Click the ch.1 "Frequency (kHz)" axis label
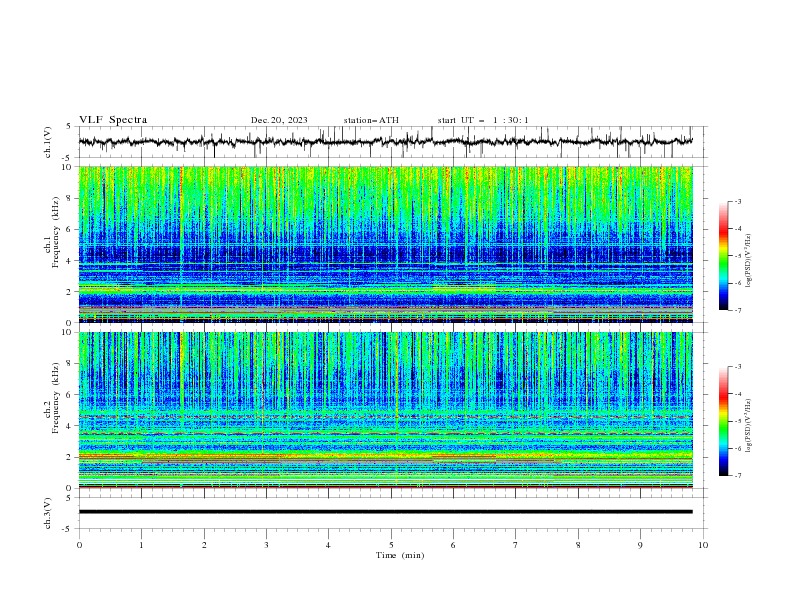Image resolution: width=792 pixels, height=612 pixels. (56, 232)
